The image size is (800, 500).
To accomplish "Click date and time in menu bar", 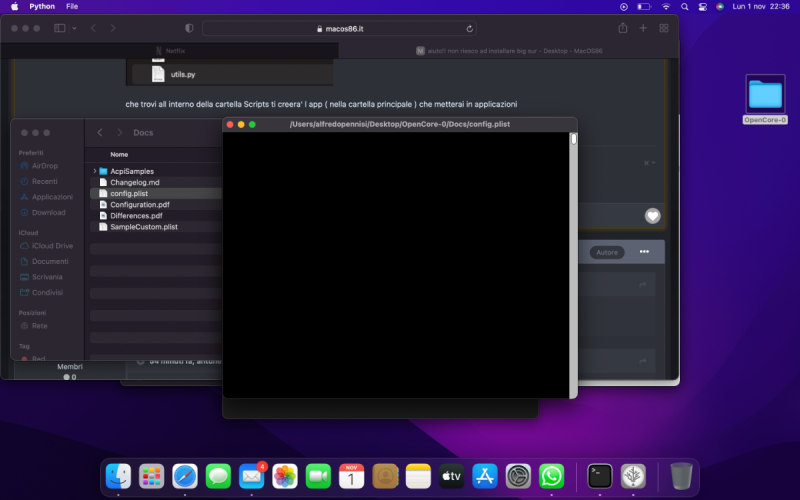I will [761, 7].
